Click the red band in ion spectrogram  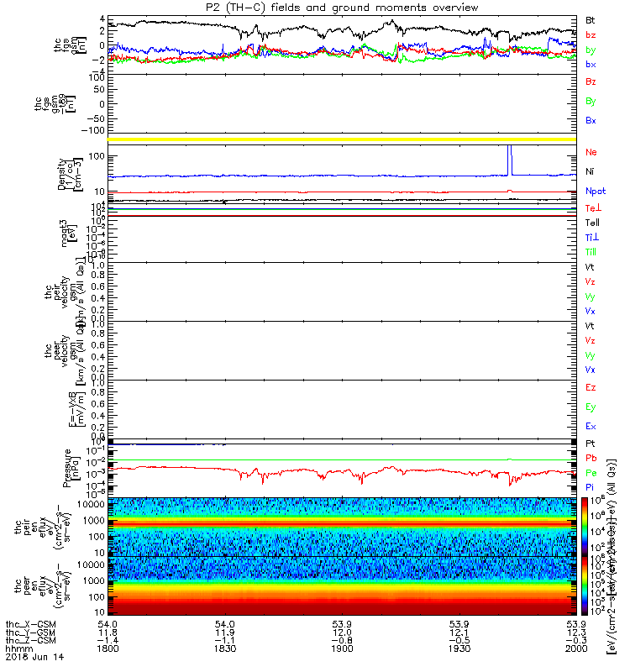(342, 523)
